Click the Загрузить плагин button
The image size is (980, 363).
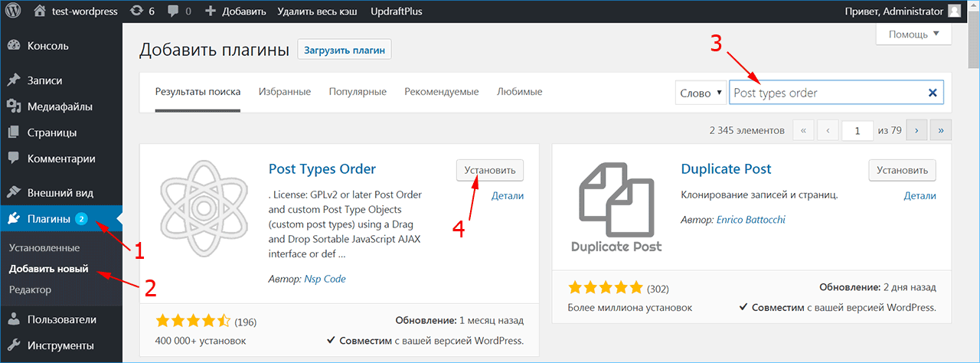345,51
